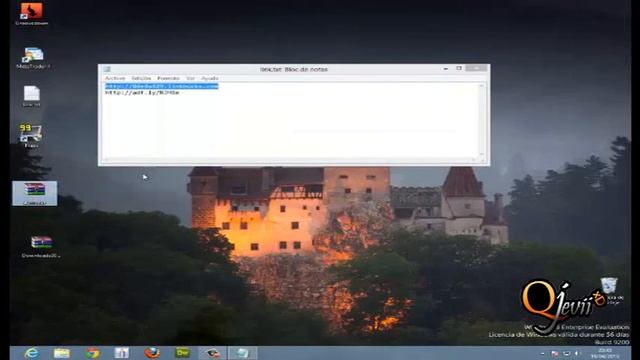Viewport: 640px width, 360px height.
Task: Open Internet Explorer from the taskbar
Action: point(31,353)
